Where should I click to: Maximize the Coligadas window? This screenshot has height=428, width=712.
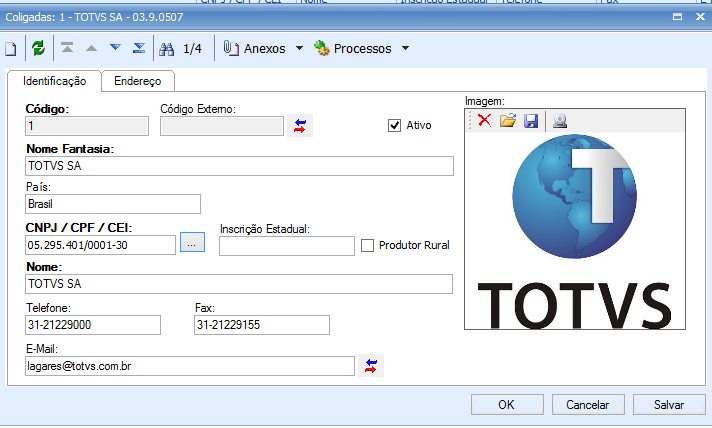click(677, 17)
